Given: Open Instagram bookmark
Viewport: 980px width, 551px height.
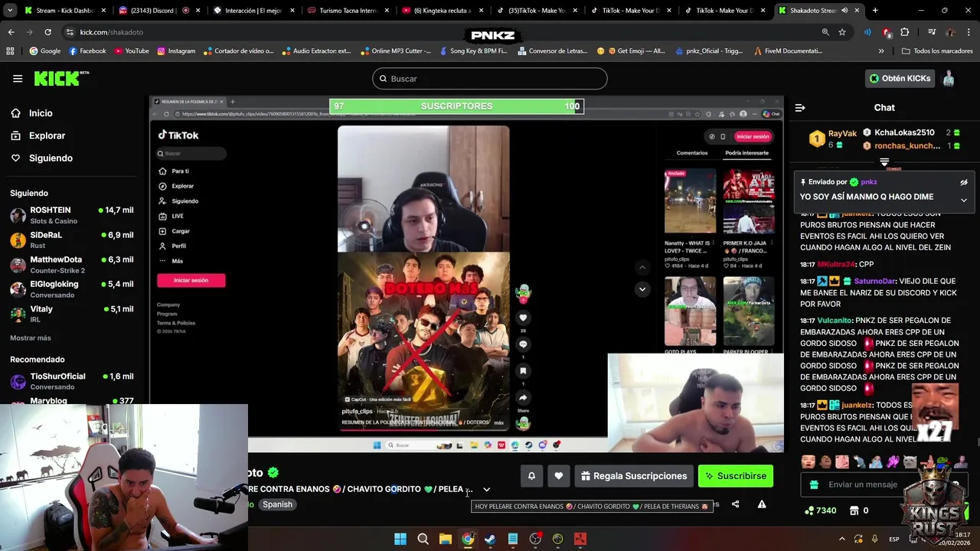Looking at the screenshot, I should (x=175, y=51).
